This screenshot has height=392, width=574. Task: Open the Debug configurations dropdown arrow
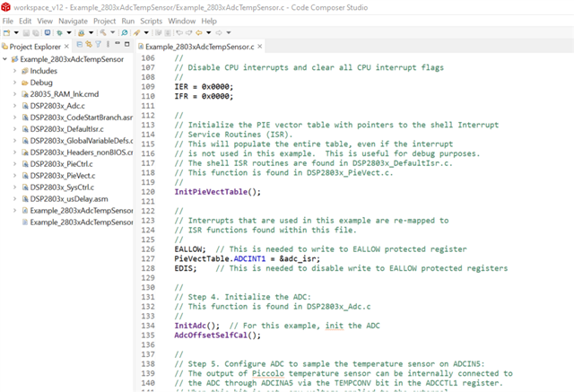[x=69, y=32]
